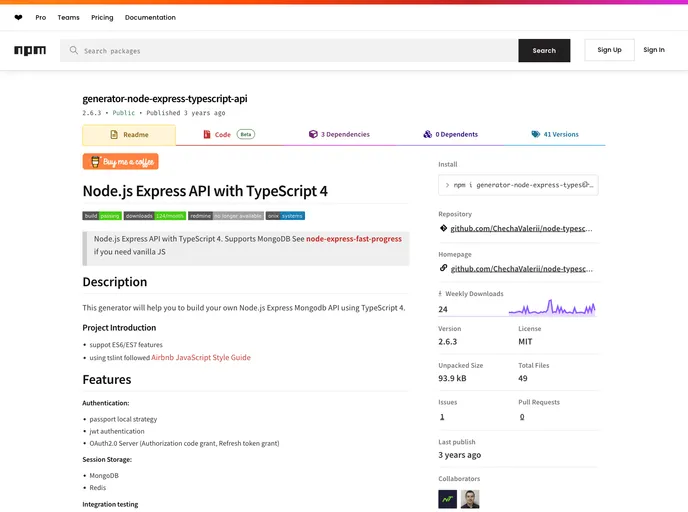Viewport: 688px width, 512px height.
Task: Click the 'jwt authentication' list item
Action: pyautogui.click(x=117, y=431)
